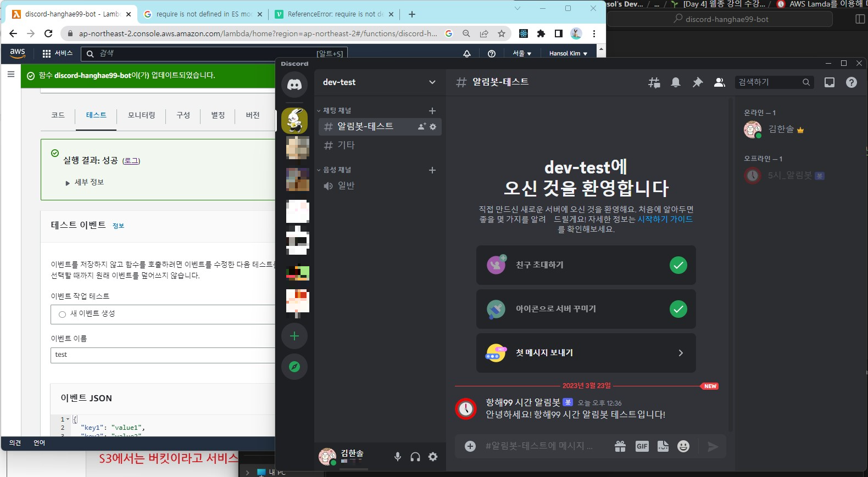868x477 pixels.
Task: Mute microphone in Discord user panel
Action: point(398,457)
